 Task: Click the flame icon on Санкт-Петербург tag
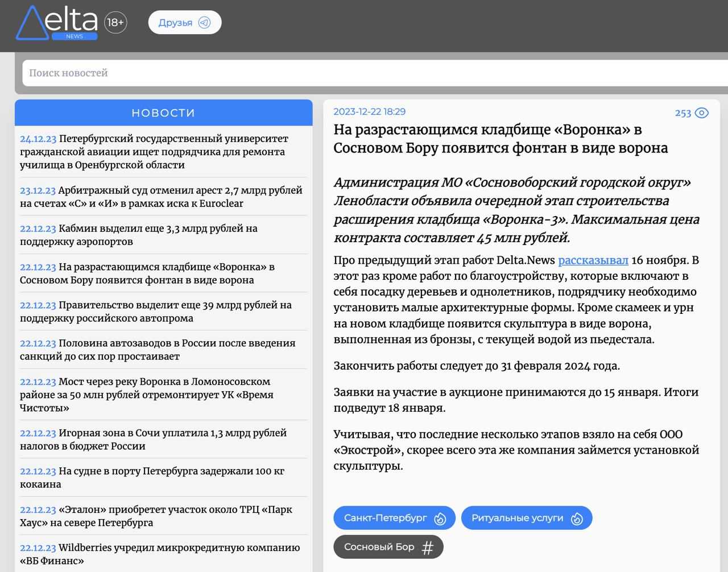440,519
